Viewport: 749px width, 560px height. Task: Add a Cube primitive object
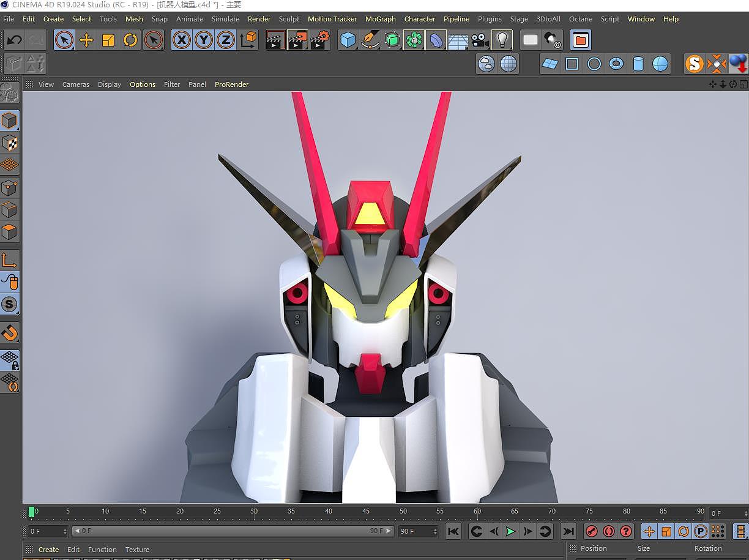click(348, 41)
